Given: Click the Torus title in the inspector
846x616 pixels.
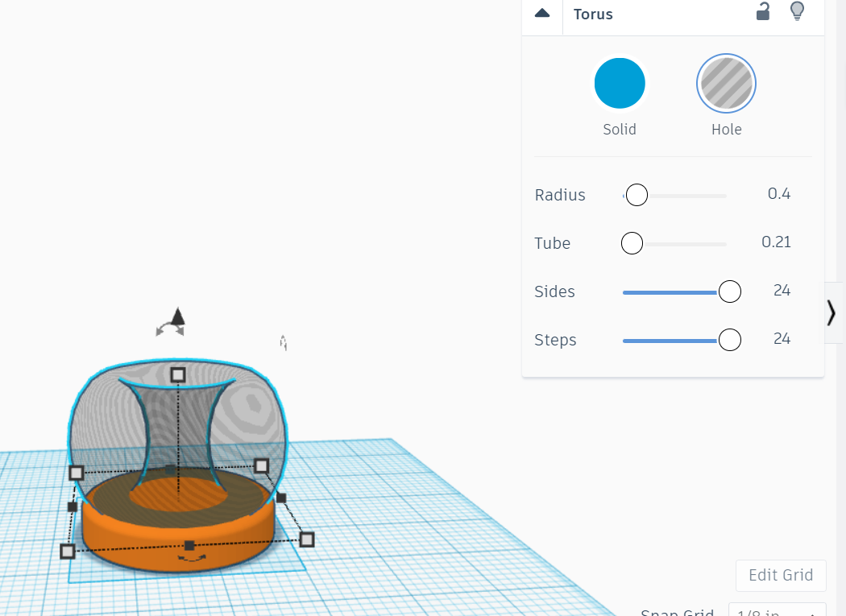Looking at the screenshot, I should (x=593, y=14).
